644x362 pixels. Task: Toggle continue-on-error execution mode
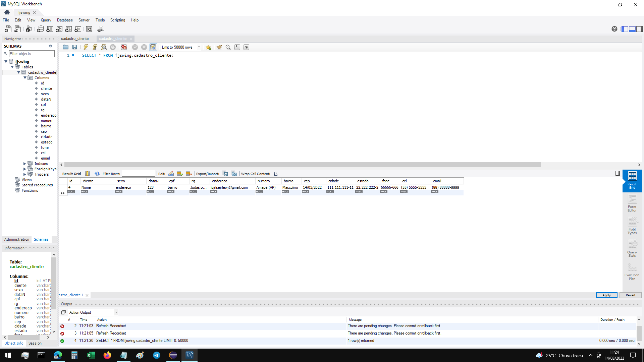[124, 47]
